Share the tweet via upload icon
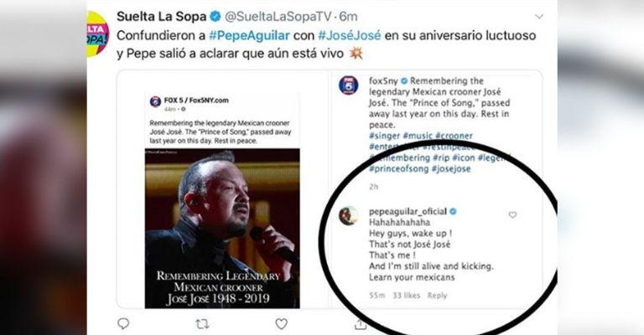This screenshot has height=335, width=644. [361, 324]
